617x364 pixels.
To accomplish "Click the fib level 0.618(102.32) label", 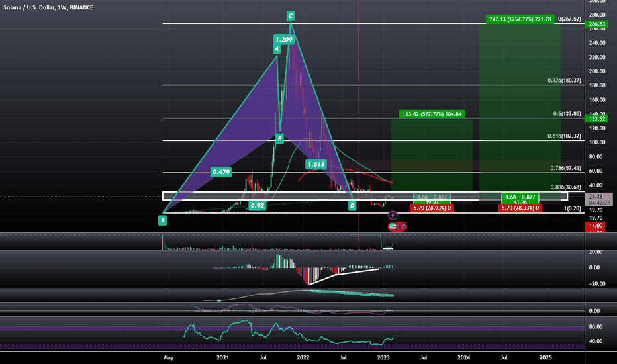I will coord(564,136).
